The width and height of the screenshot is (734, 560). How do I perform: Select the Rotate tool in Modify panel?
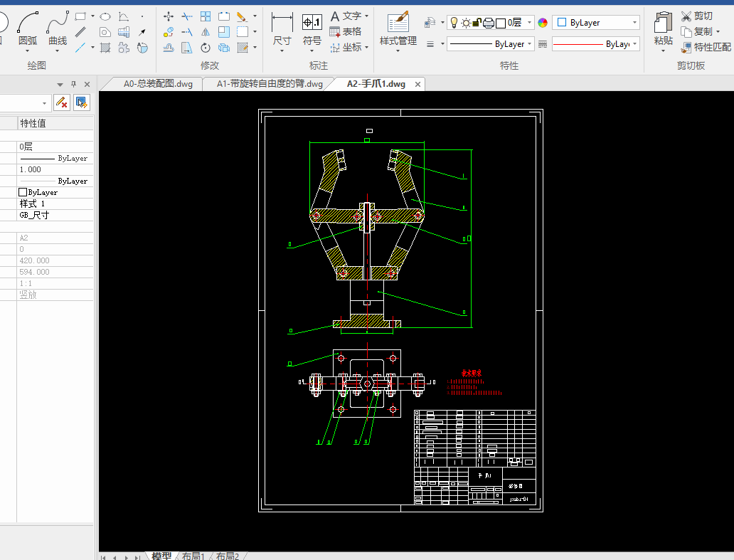click(x=206, y=48)
